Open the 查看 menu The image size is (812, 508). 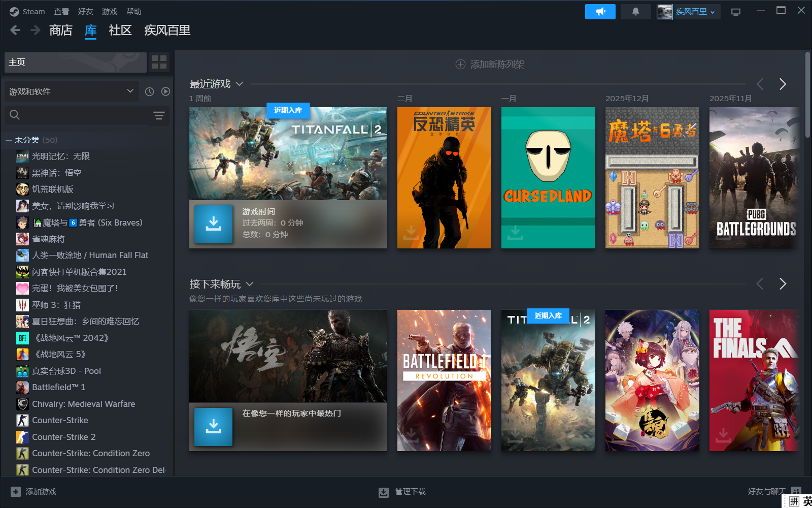(x=61, y=12)
